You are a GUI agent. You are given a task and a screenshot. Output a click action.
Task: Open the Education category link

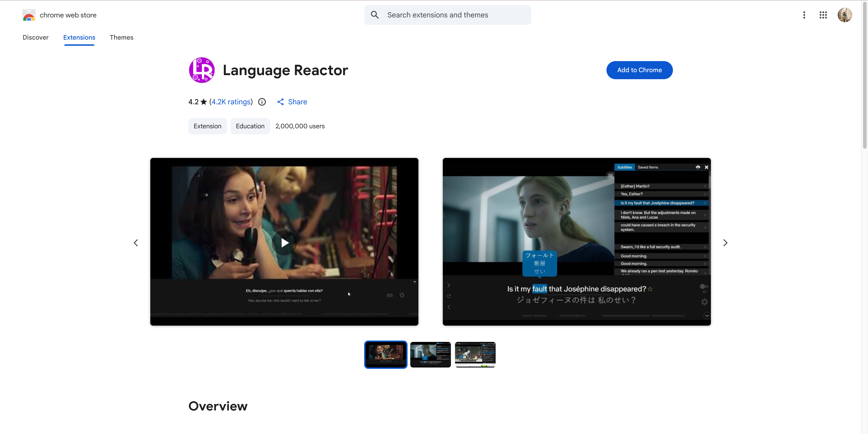(x=250, y=126)
